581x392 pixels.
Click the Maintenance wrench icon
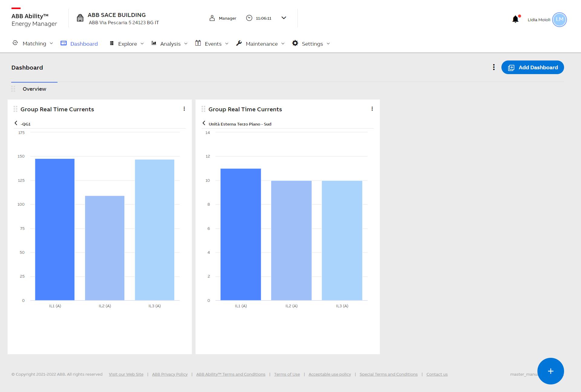pos(239,43)
